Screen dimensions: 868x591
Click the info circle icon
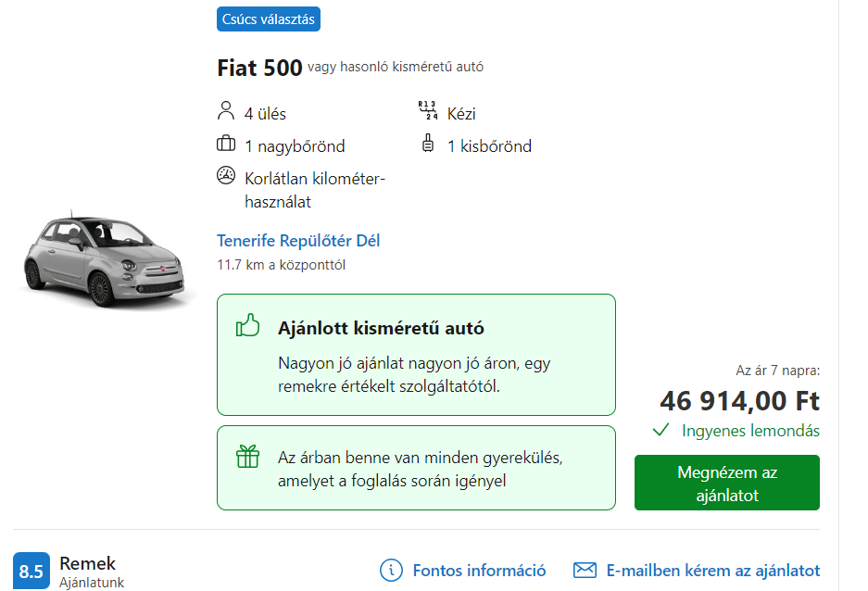tap(392, 570)
